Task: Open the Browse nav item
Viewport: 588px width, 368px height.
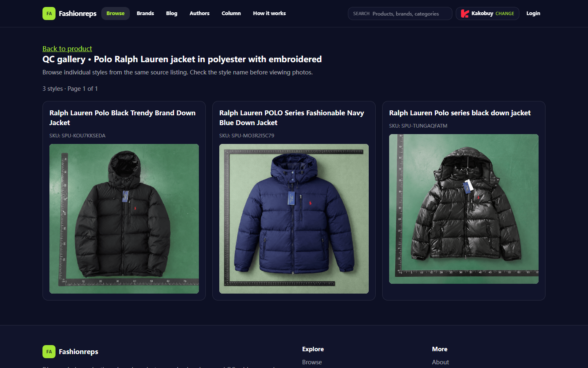Action: pos(116,13)
